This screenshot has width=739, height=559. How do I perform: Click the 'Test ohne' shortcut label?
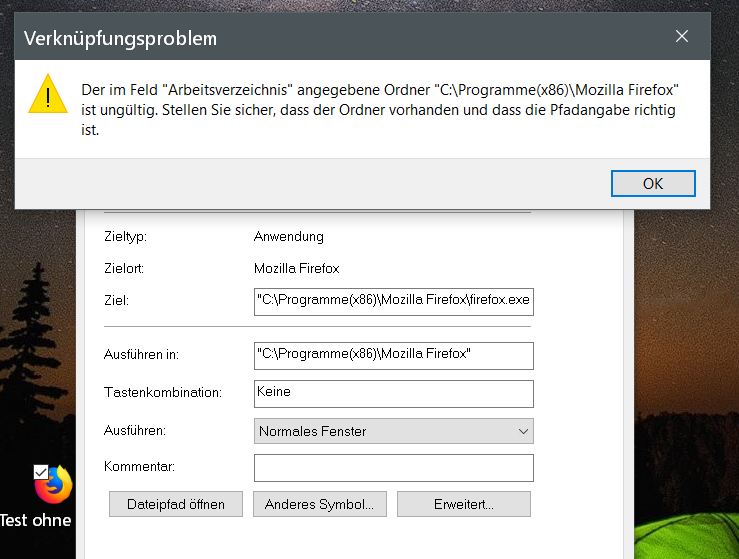(36, 520)
